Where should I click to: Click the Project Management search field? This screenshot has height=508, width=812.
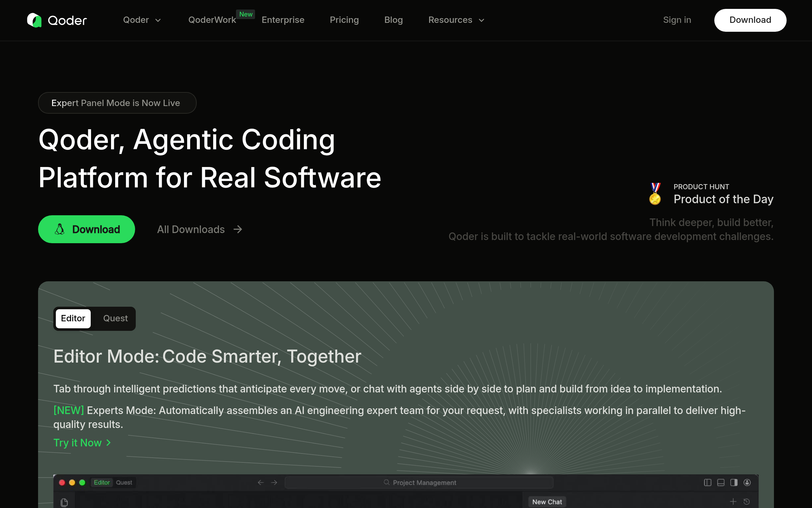point(419,483)
